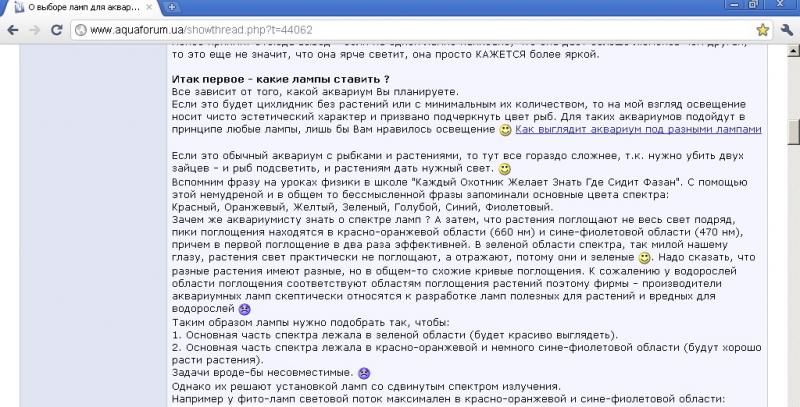This screenshot has height=407, width=800.
Task: Minimize the Chrome window
Action: (x=734, y=5)
